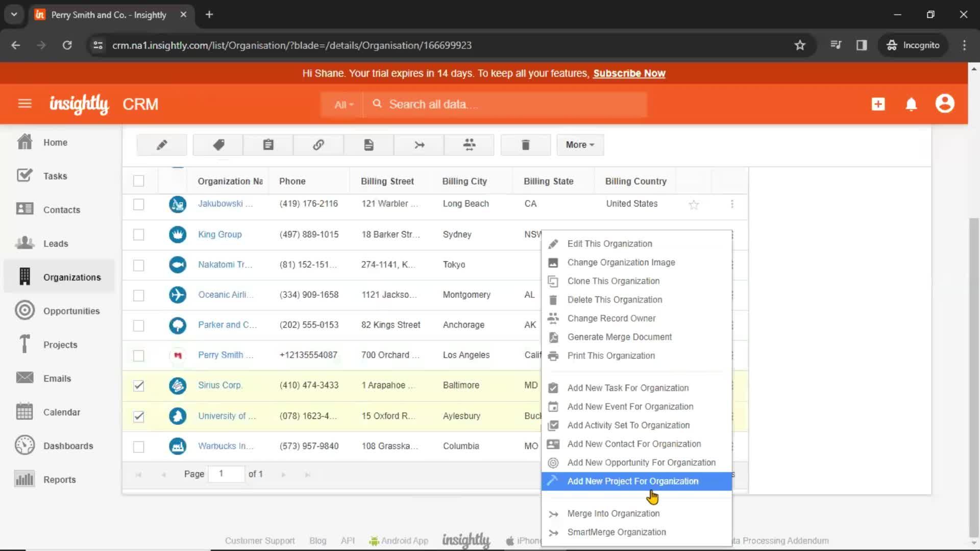Click the Search all data field
Viewport: 980px width, 551px height.
505,105
